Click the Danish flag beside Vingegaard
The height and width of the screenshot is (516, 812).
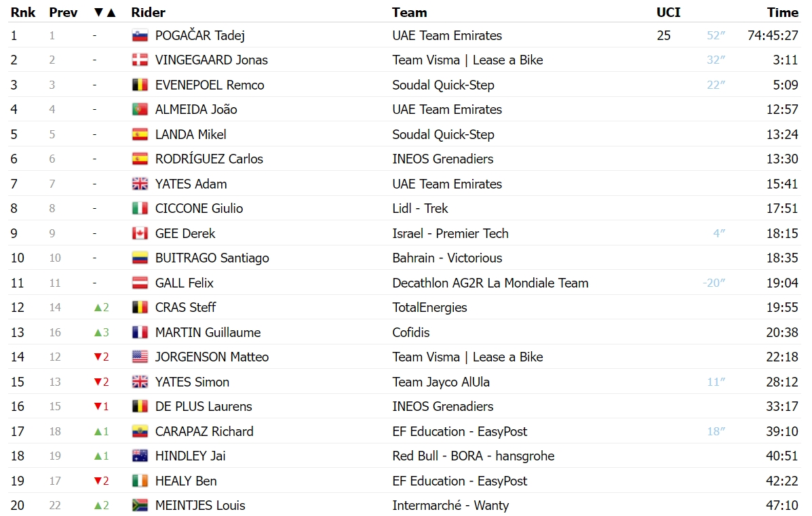click(x=140, y=60)
